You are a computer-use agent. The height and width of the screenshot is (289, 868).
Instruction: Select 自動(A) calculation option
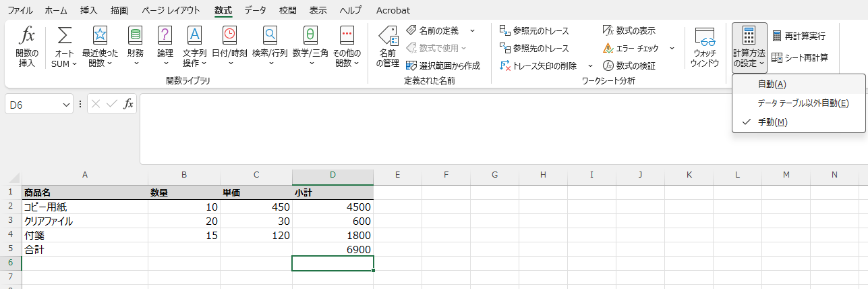[799, 84]
